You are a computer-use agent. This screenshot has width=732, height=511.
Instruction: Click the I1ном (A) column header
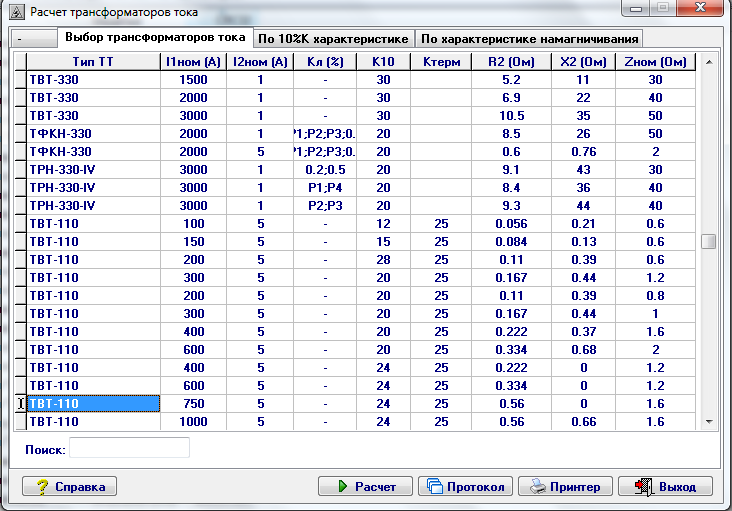coord(193,62)
